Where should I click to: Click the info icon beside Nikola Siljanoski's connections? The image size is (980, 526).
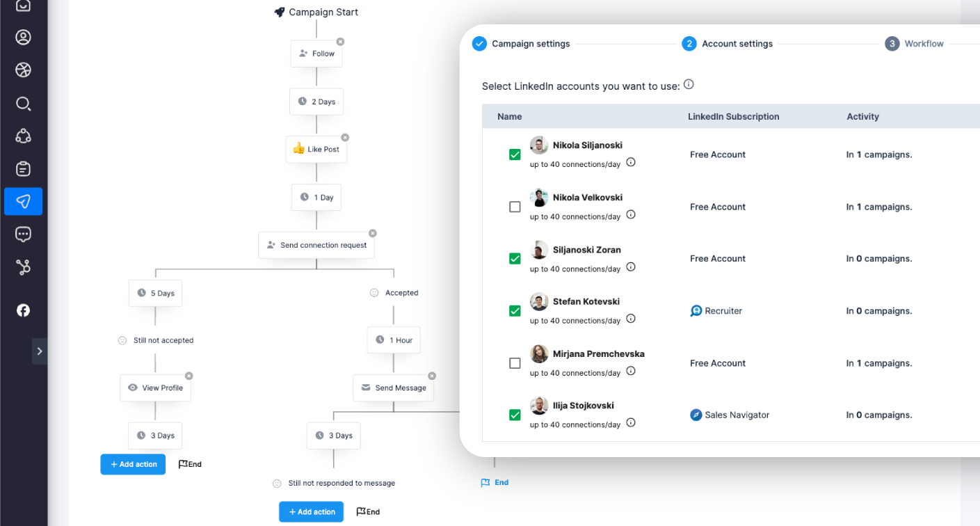[x=631, y=162]
